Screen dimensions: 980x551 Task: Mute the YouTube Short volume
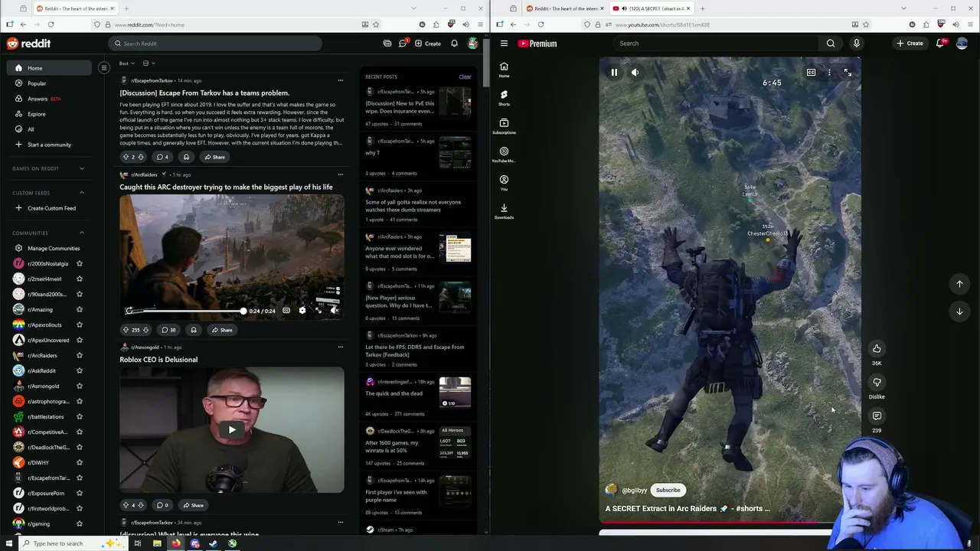(x=635, y=73)
